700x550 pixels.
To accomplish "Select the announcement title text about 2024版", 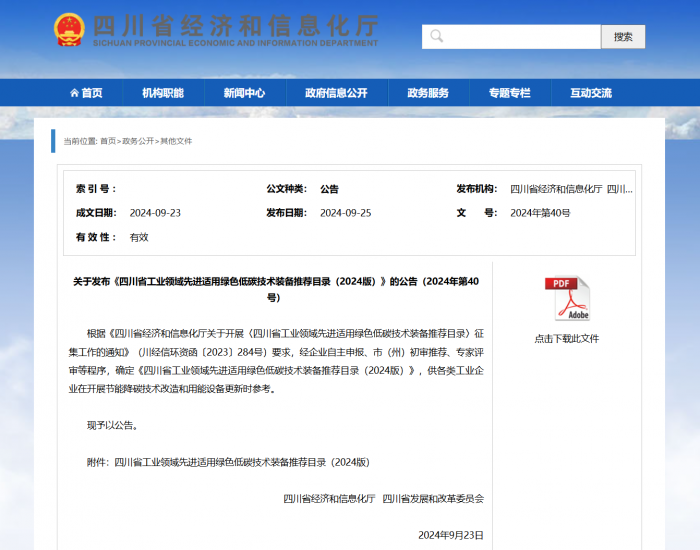I will pyautogui.click(x=275, y=289).
